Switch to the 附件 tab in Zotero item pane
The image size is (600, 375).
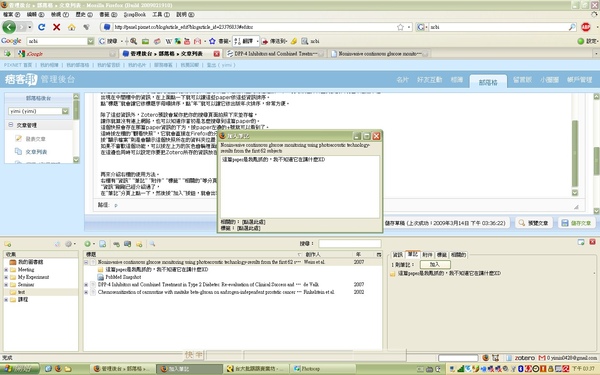(x=427, y=254)
